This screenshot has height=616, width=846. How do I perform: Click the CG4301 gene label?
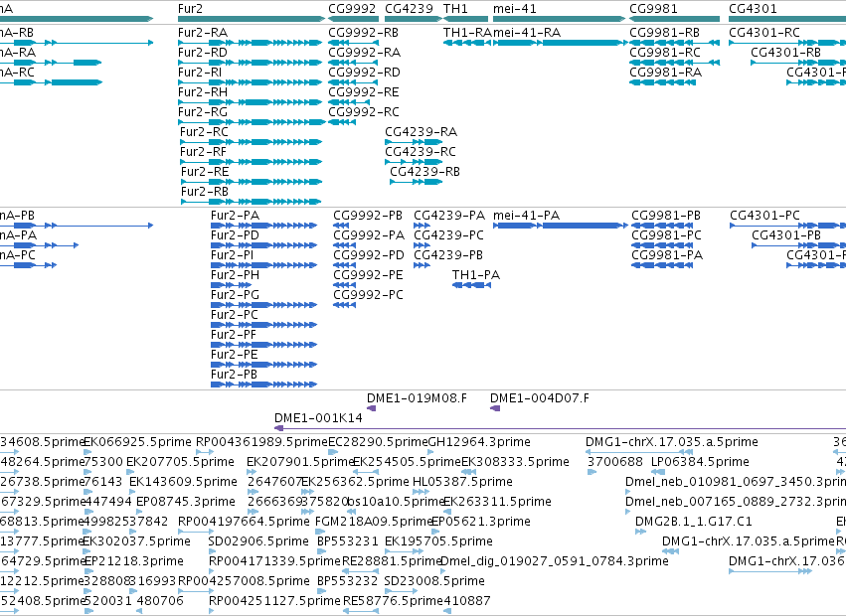pyautogui.click(x=753, y=9)
